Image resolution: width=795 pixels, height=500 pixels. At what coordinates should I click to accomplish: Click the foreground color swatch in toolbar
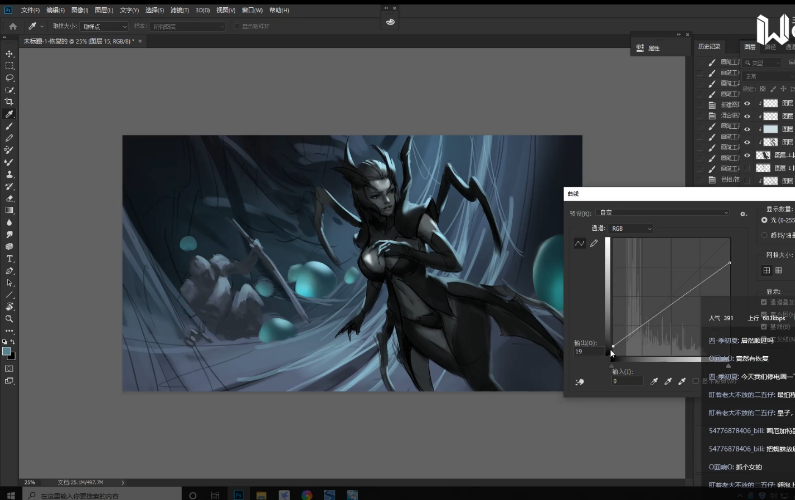7,351
